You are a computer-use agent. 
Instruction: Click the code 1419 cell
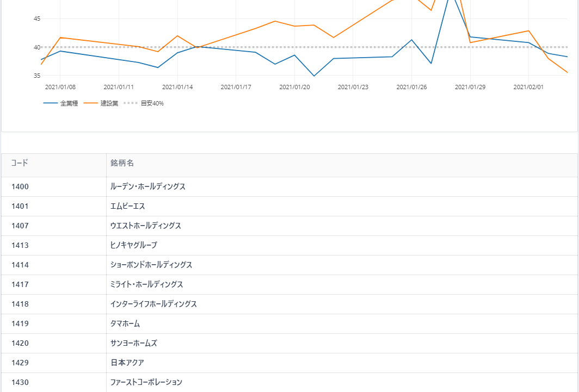[20, 323]
